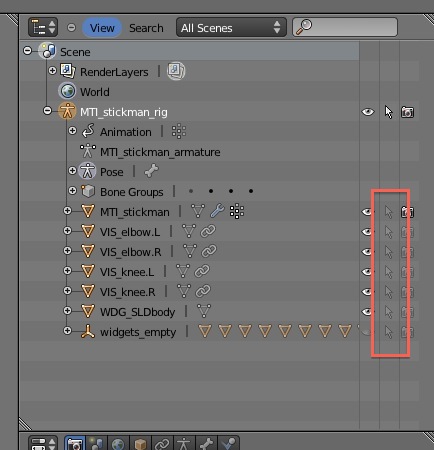
Task: Expand the Pose node
Action: (72, 171)
